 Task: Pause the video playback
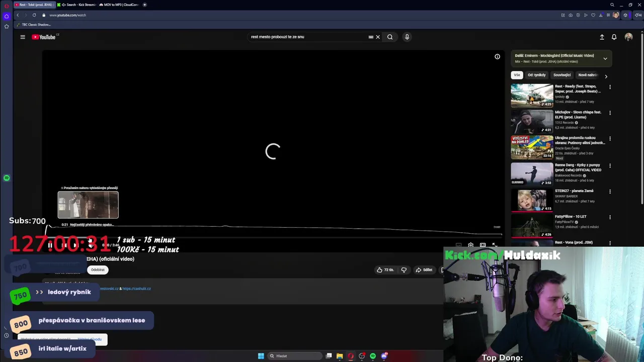point(50,245)
